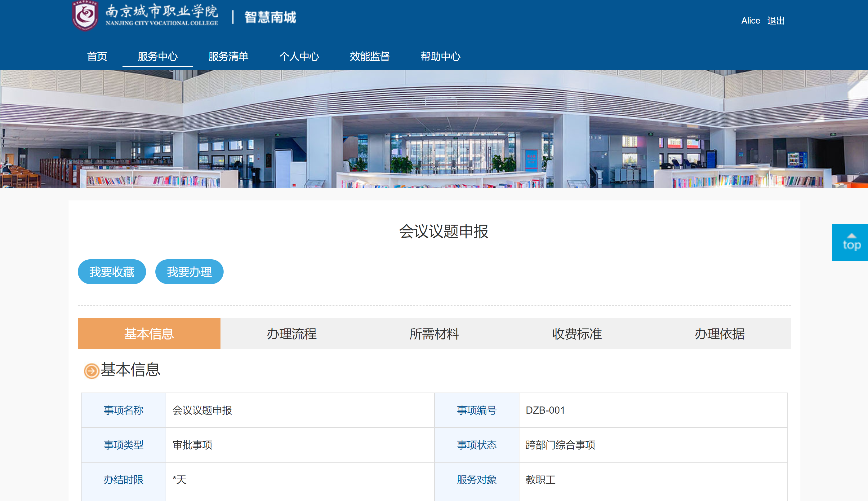The height and width of the screenshot is (501, 868).
Task: Open the 服务清单 navigation item
Action: 228,56
